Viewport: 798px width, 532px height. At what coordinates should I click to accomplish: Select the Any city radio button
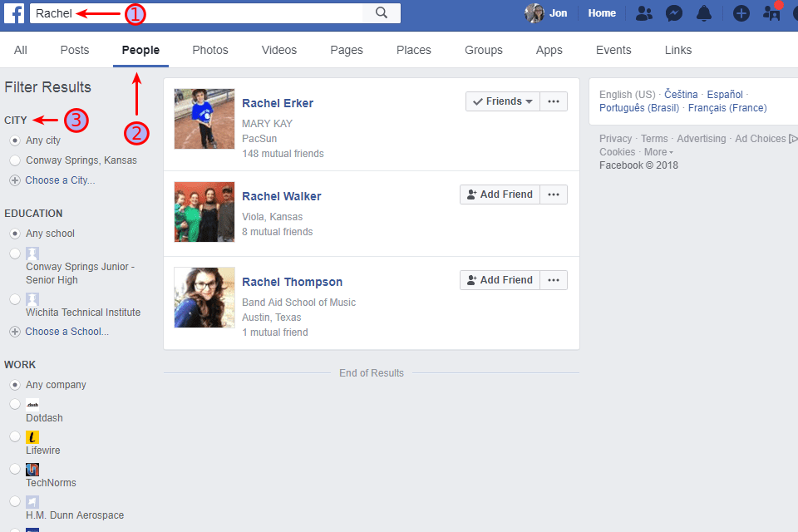[x=15, y=140]
